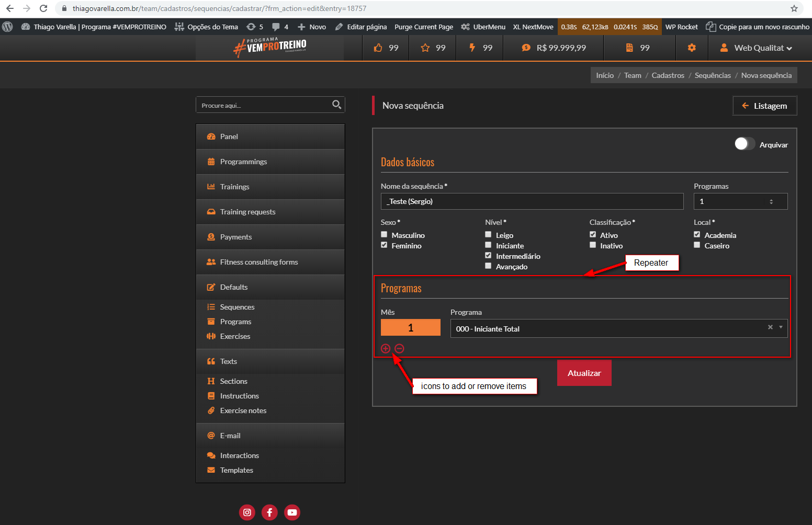Screen dimensions: 812x525
Task: Check the Masculino checkbox
Action: 385,235
